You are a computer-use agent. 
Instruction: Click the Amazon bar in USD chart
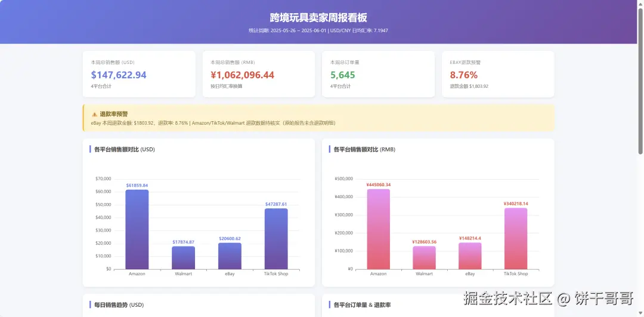137,229
